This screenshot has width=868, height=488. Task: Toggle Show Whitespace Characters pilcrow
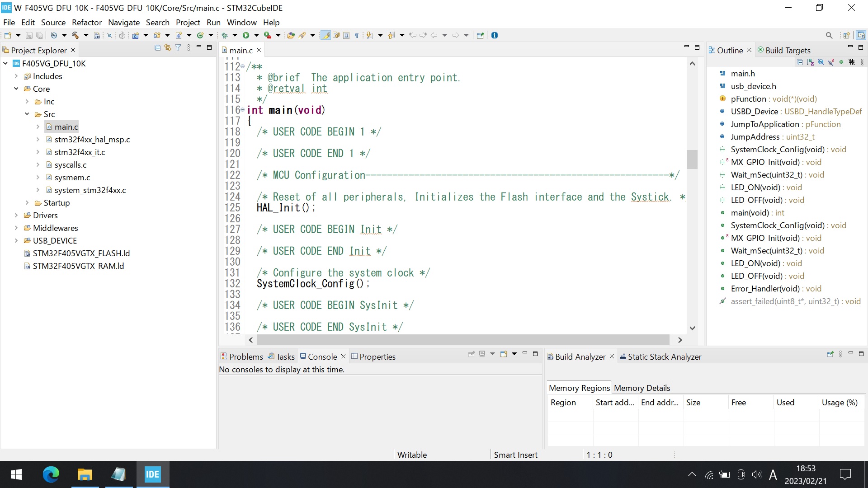click(357, 35)
